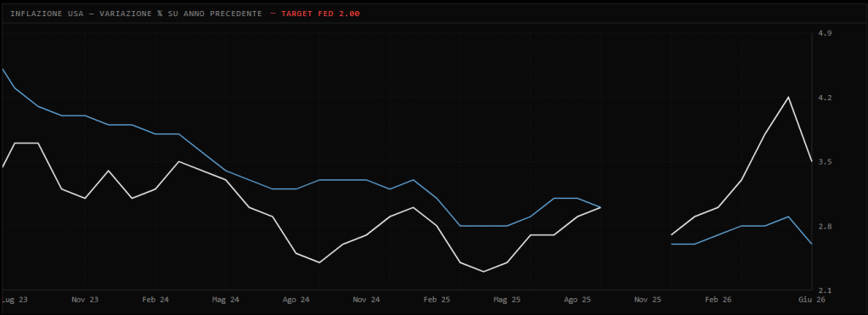Select the 'Mag 25' x-axis label
Screen dimensions: 868x315
(x=507, y=300)
